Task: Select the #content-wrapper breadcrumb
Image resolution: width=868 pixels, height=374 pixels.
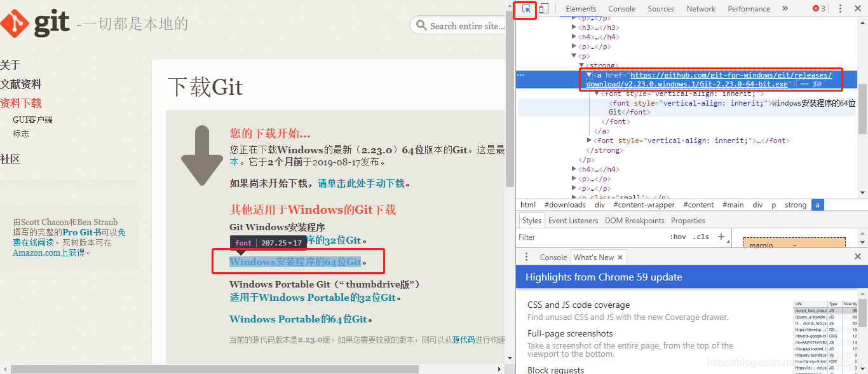Action: point(643,205)
